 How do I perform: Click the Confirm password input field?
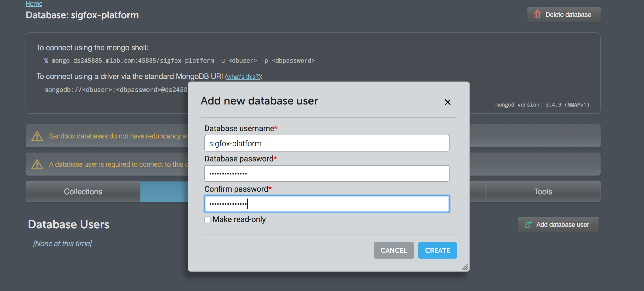tap(327, 204)
